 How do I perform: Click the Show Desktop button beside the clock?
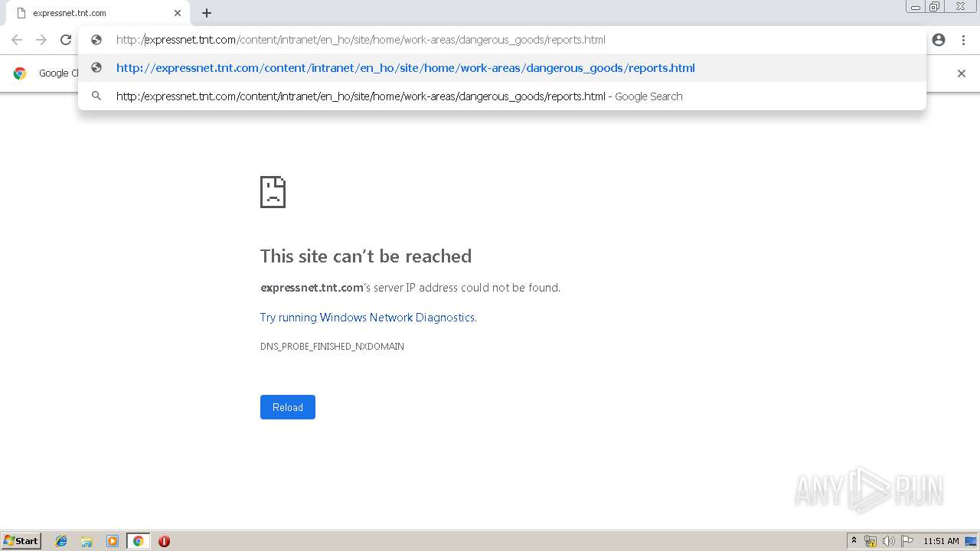coord(971,541)
